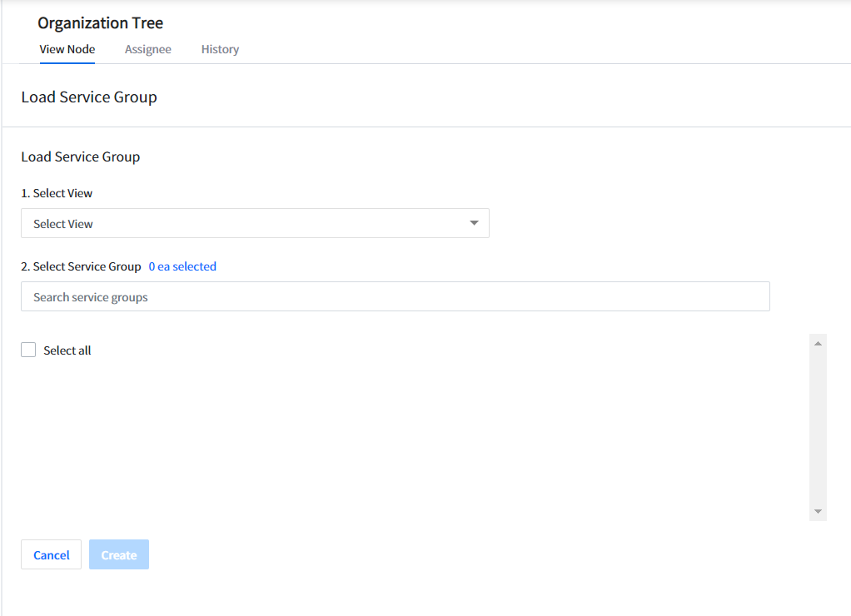Click the 2. Select Service Group label
Viewport: 851px width, 616px height.
point(81,266)
